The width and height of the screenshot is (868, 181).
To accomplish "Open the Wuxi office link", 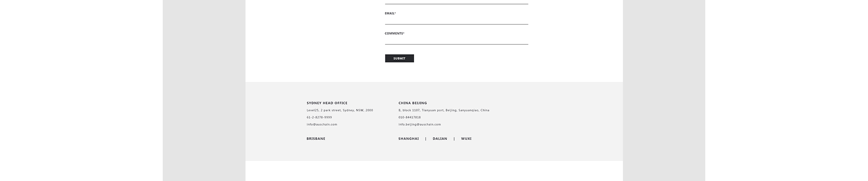I will point(466,139).
